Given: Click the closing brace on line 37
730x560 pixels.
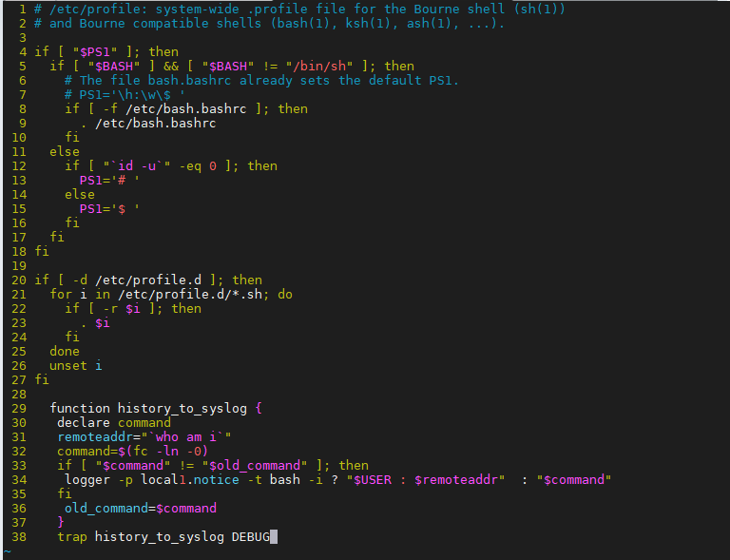Looking at the screenshot, I should pos(61,523).
